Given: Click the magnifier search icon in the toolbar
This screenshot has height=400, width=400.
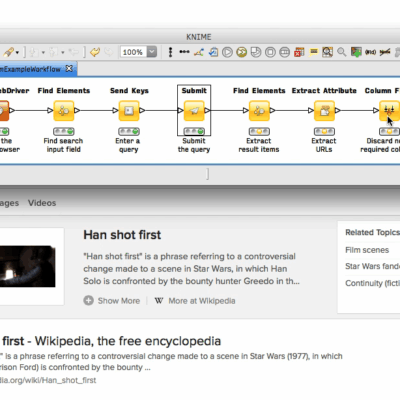Looking at the screenshot, I should coord(342,52).
